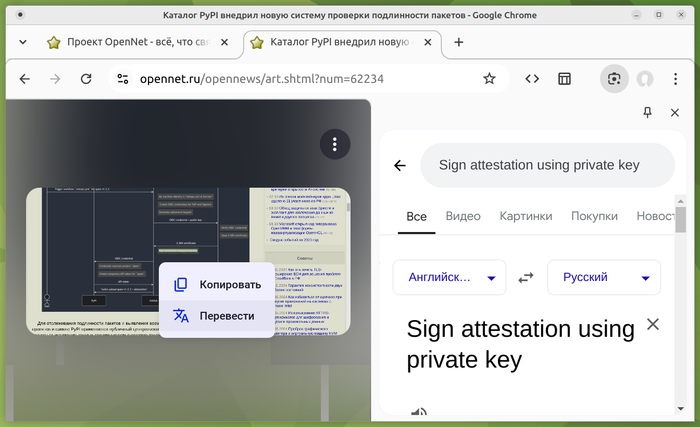Open the tab search chevron dropdown
This screenshot has width=700, height=427.
[23, 42]
